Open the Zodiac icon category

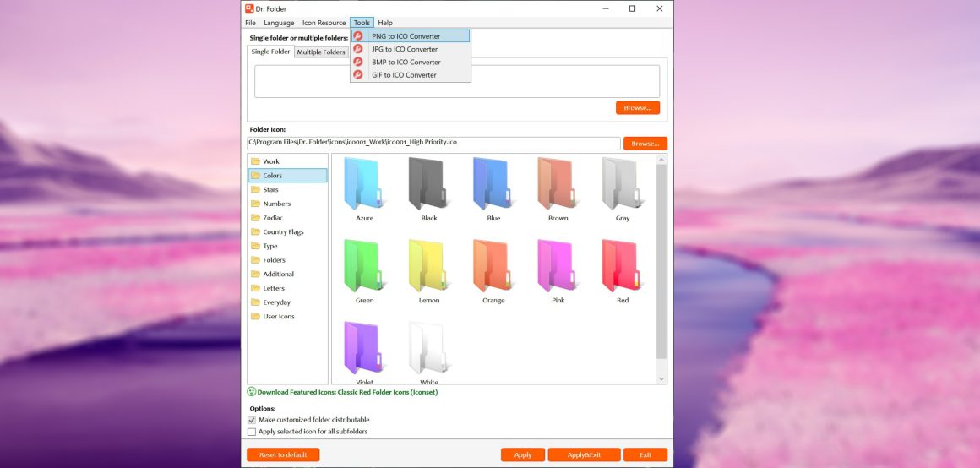pyautogui.click(x=287, y=217)
